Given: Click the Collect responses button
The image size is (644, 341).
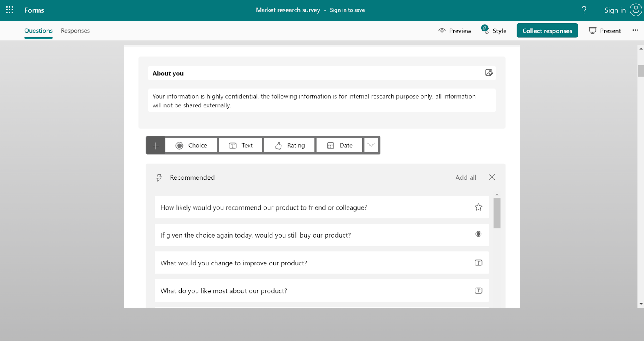Looking at the screenshot, I should 547,31.
